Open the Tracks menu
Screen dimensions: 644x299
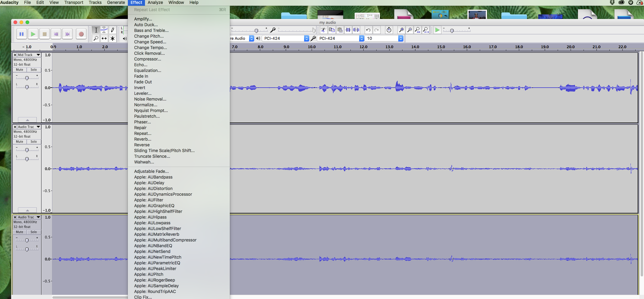pos(95,2)
